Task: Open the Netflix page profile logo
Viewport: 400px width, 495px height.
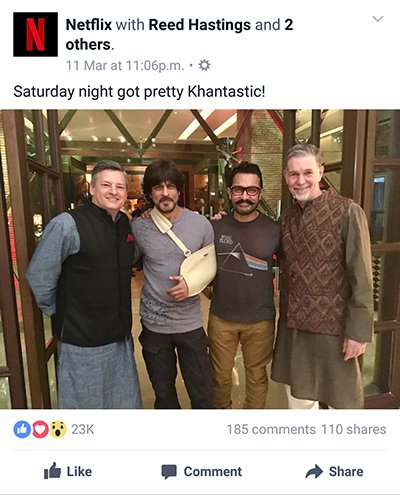Action: 35,34
